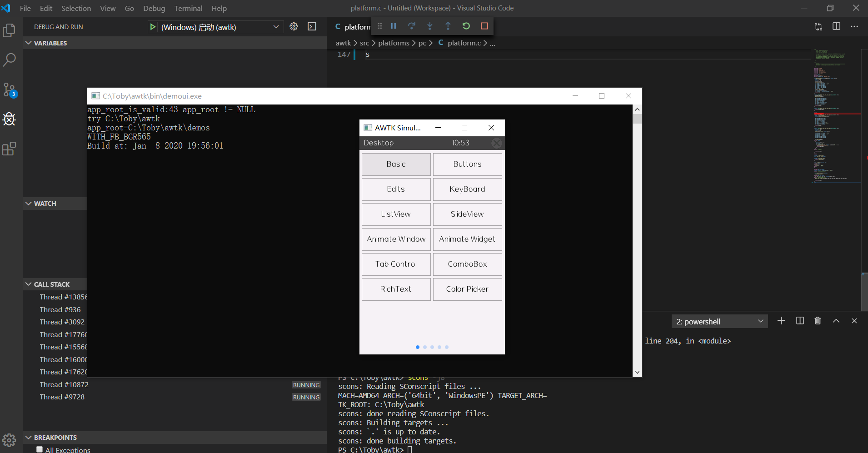Open the Extensions view in activity bar
This screenshot has height=453, width=868.
pyautogui.click(x=9, y=149)
